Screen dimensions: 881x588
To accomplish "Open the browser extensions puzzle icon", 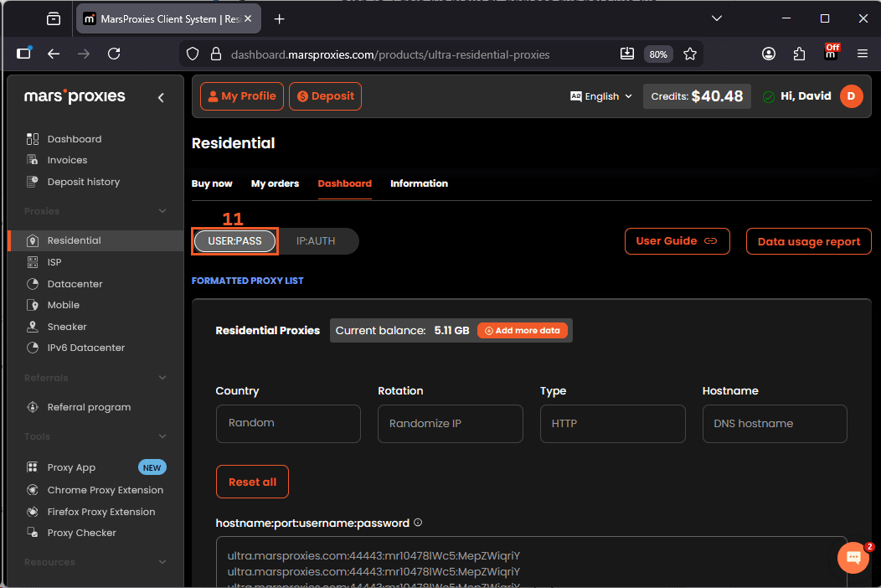I will coord(799,54).
